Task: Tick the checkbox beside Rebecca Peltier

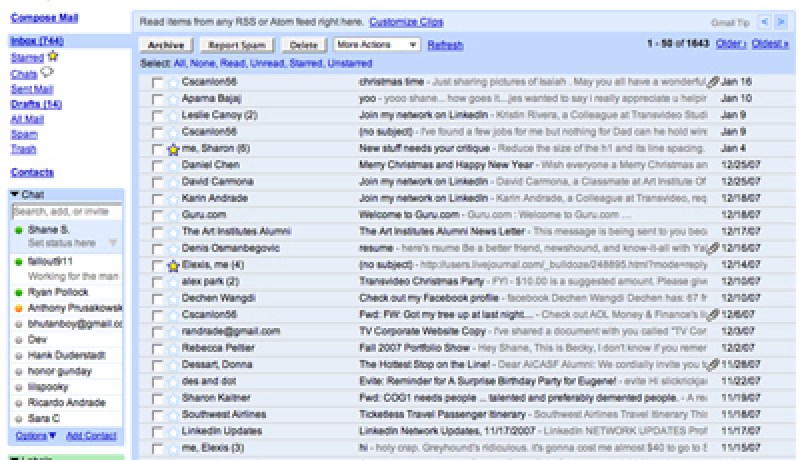Action: tap(157, 348)
